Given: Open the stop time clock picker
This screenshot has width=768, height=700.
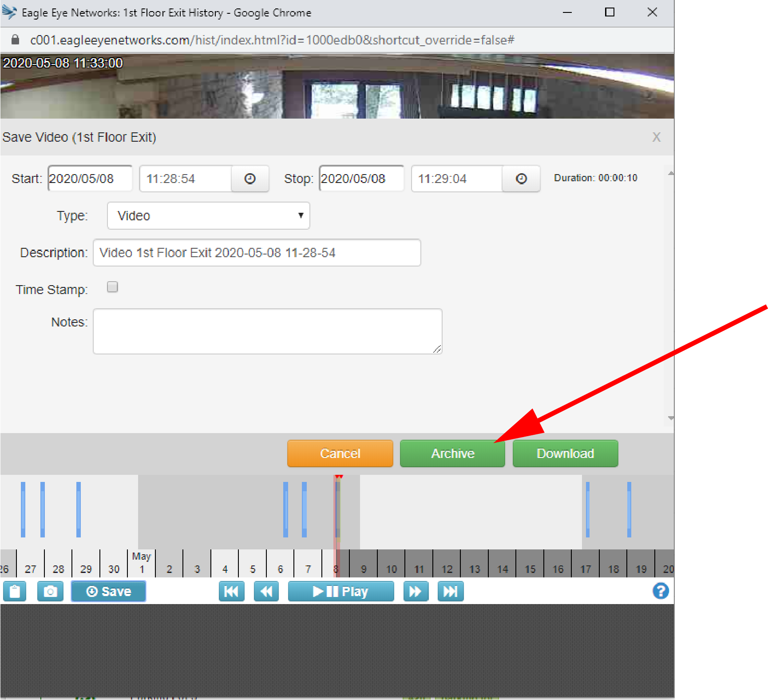Looking at the screenshot, I should [x=521, y=179].
